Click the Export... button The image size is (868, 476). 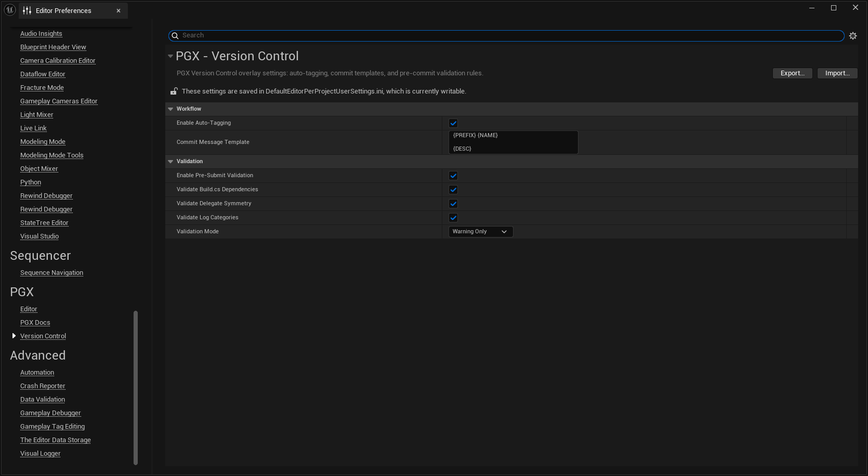tap(792, 73)
